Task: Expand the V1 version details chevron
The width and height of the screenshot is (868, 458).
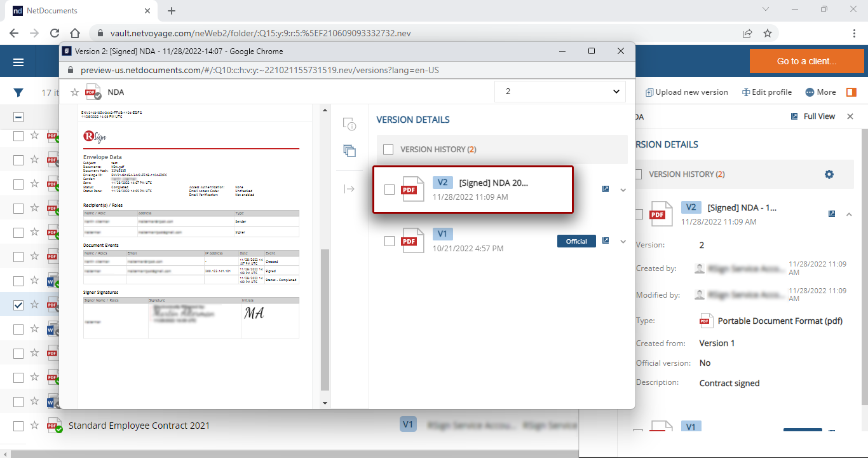Action: [623, 242]
